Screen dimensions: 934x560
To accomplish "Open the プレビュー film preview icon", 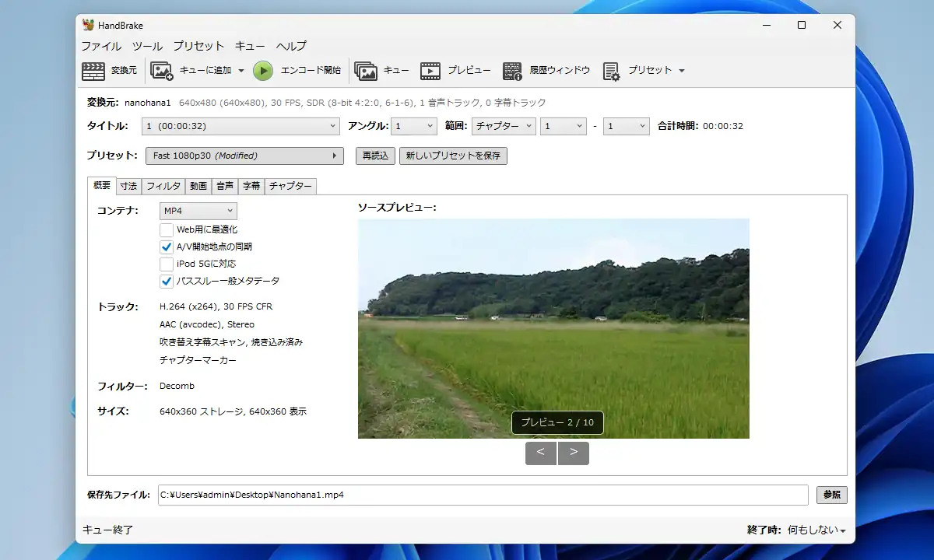I will point(430,71).
